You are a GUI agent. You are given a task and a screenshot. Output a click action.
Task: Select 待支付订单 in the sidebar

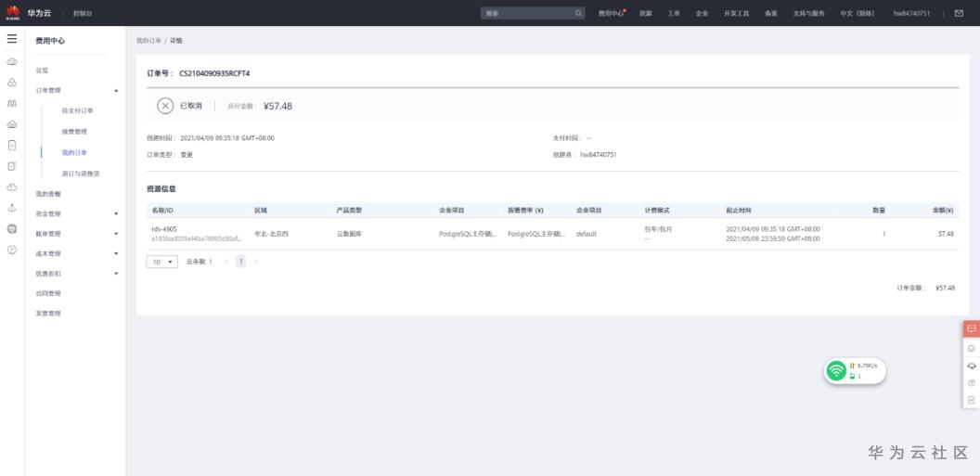click(x=77, y=110)
